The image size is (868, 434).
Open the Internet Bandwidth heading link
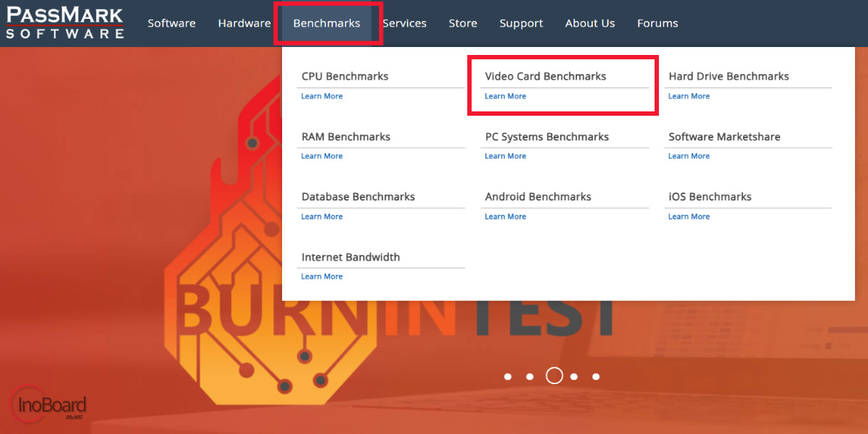[x=351, y=257]
